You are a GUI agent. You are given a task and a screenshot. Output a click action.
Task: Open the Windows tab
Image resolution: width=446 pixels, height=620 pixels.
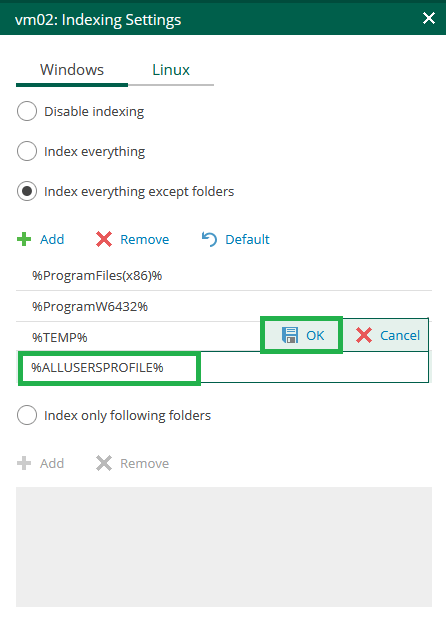pos(72,70)
